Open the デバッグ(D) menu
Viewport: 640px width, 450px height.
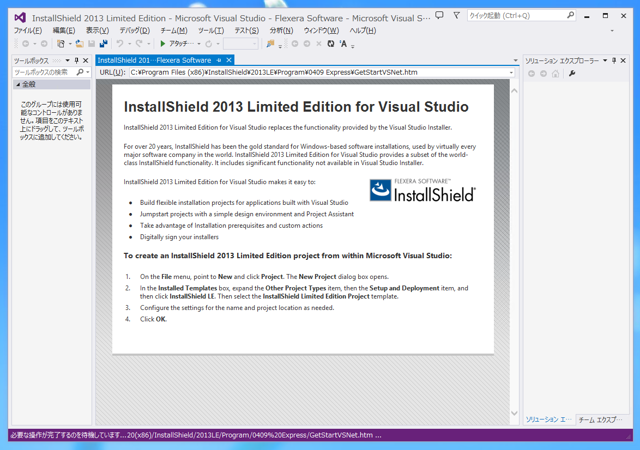pyautogui.click(x=134, y=30)
